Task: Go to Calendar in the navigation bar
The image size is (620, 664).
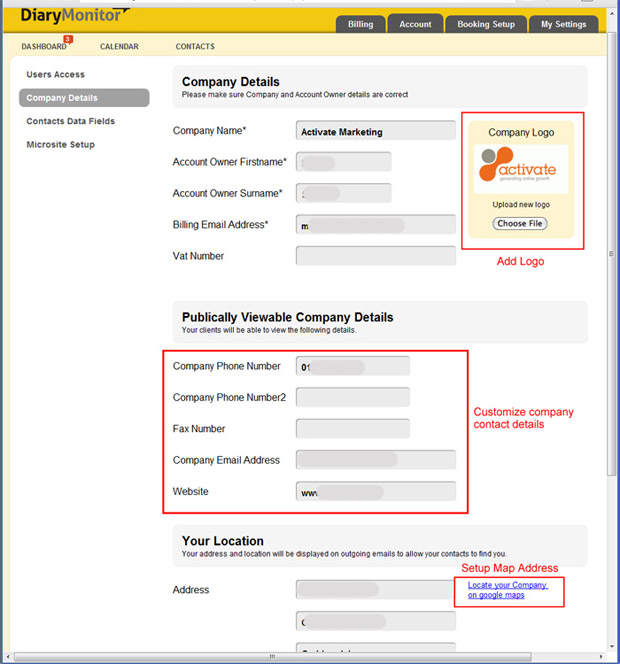Action: (119, 47)
